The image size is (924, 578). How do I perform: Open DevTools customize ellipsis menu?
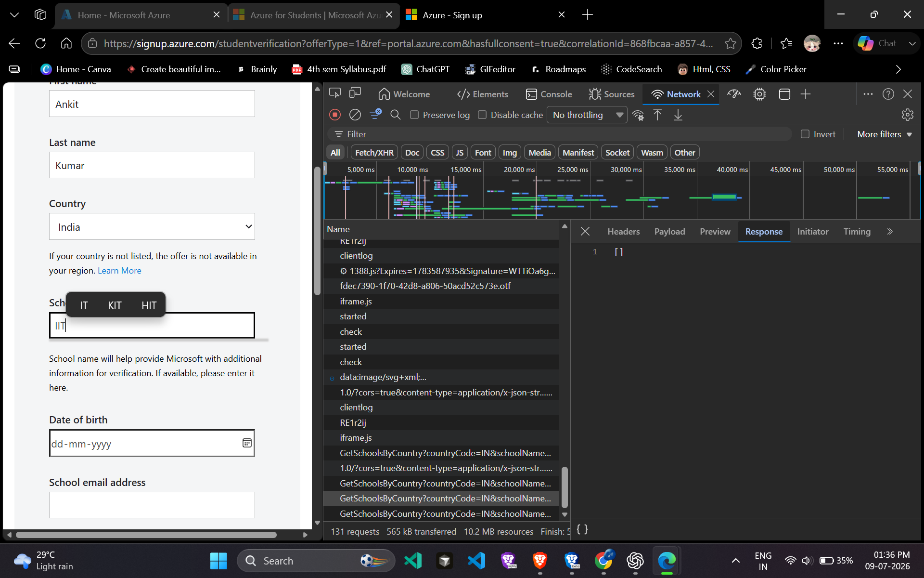click(868, 94)
